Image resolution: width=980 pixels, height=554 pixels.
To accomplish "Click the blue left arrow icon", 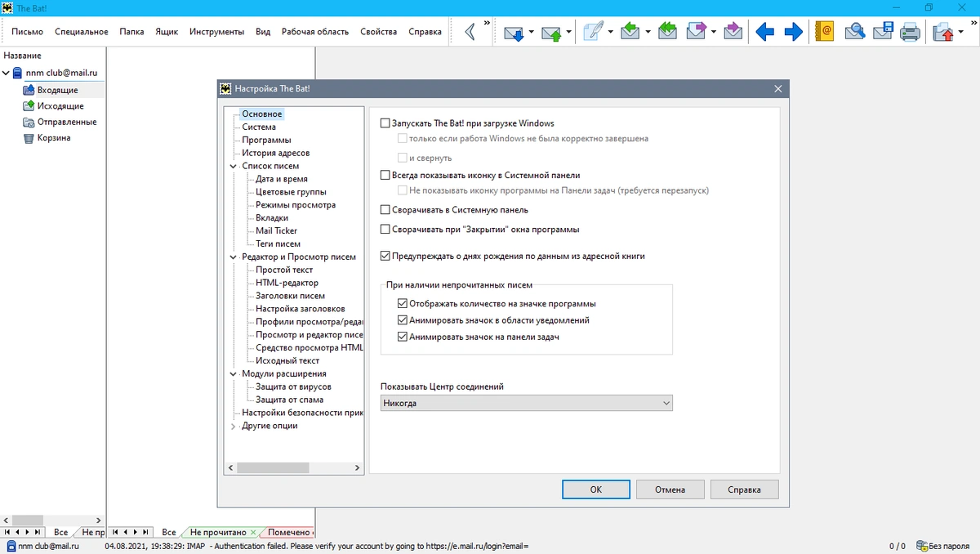I will click(x=765, y=33).
